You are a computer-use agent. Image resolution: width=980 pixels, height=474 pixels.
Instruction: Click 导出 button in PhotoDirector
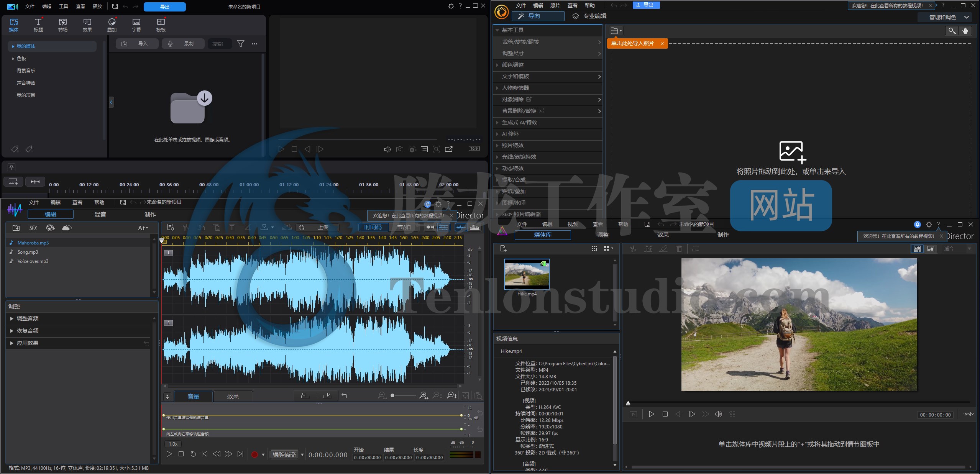click(646, 5)
